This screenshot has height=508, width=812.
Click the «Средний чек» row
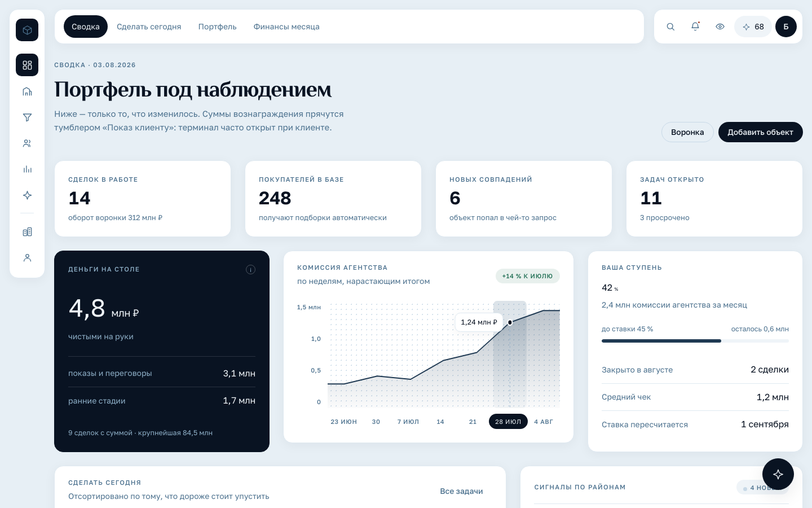[x=695, y=397]
